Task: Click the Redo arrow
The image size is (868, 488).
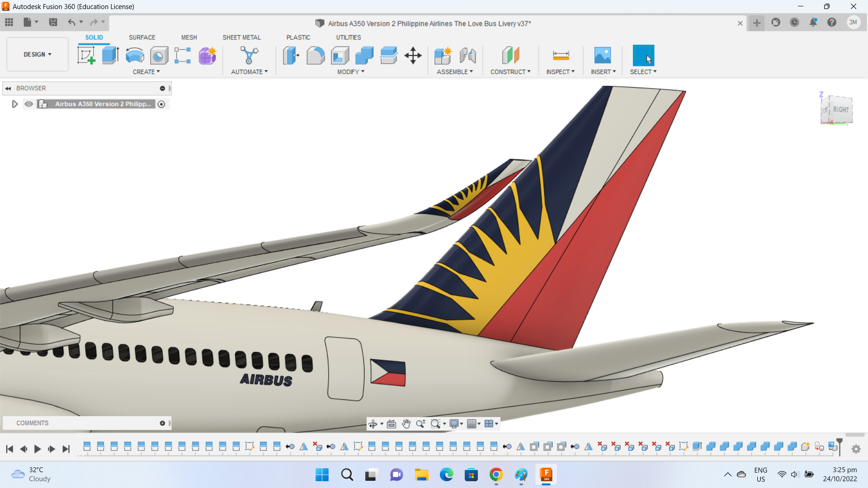Action: click(x=94, y=22)
